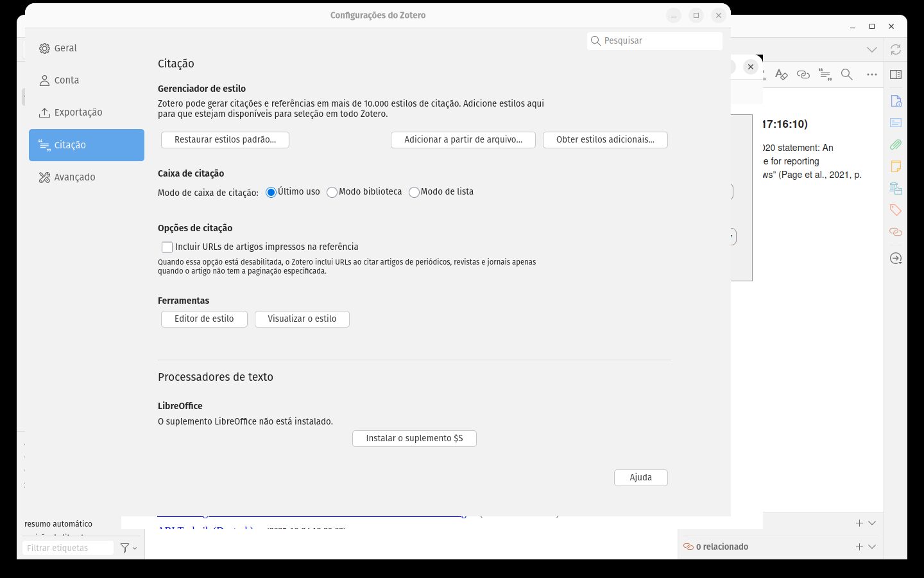The image size is (924, 578).
Task: Open the Tags pane icon in sidebar
Action: (896, 210)
